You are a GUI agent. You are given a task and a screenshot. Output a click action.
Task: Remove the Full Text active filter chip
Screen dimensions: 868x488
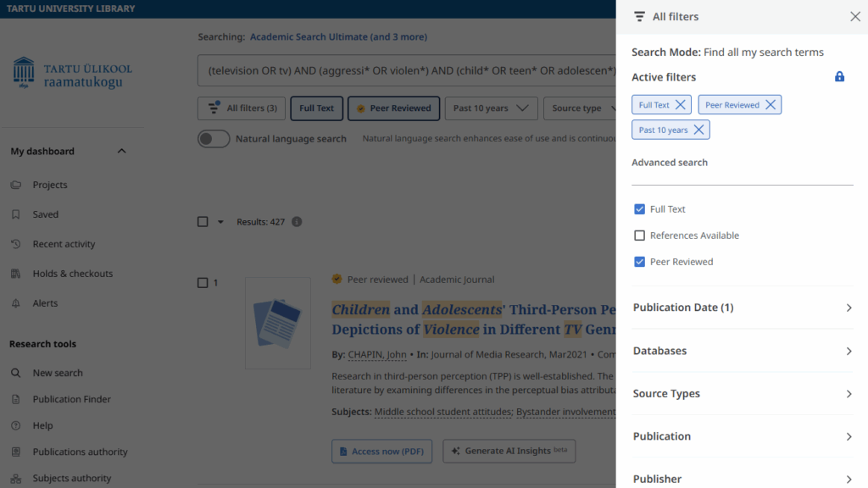click(680, 105)
